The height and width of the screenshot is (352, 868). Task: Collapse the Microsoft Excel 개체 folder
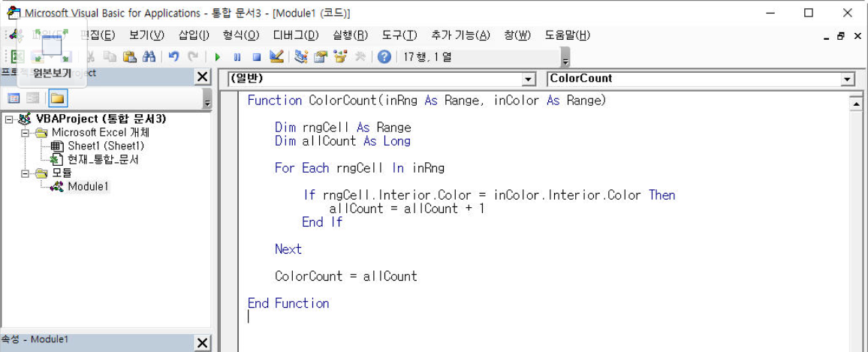tap(25, 133)
